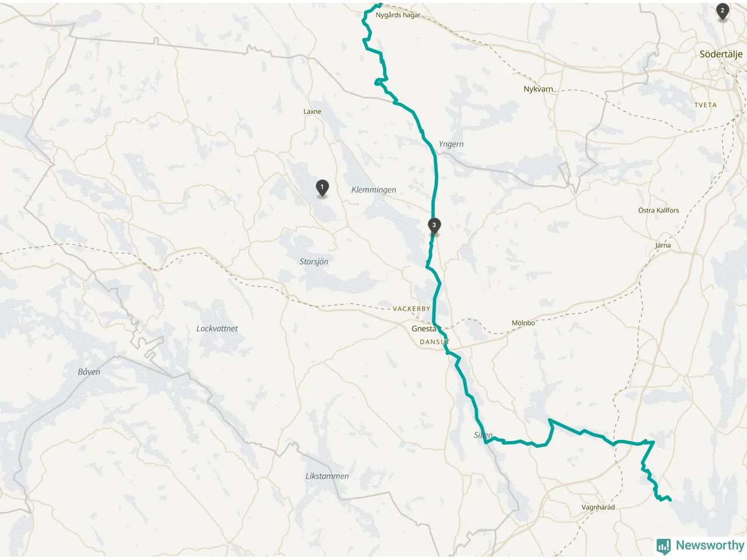
Task: Select the Nygårds hagar label
Action: 398,15
